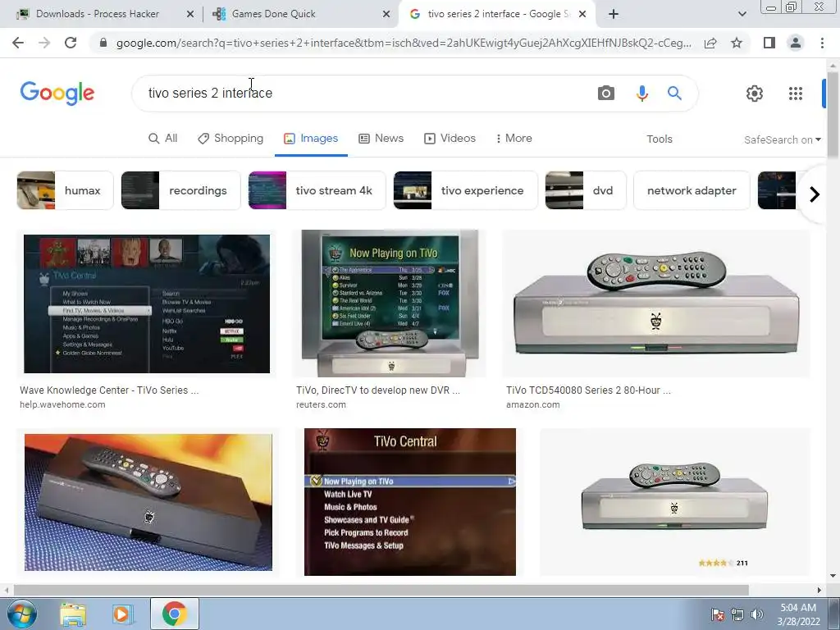This screenshot has width=840, height=630.
Task: Open taskbar clock showing 5:04 AM
Action: [798, 614]
